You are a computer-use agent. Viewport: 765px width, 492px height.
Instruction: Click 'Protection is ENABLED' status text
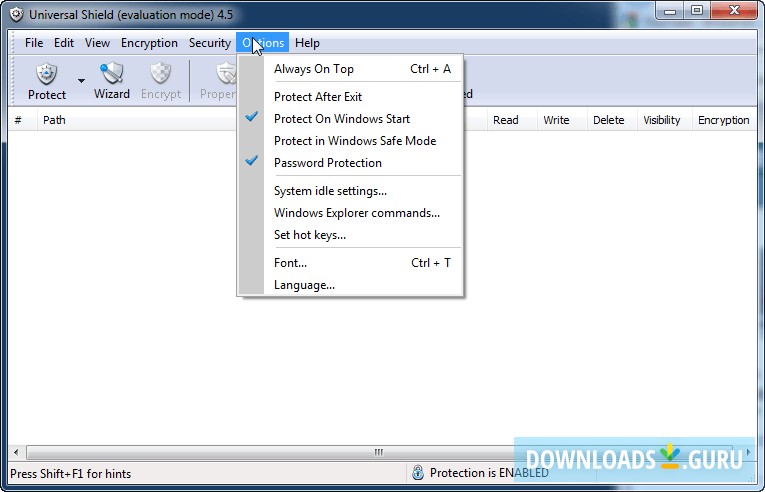(x=489, y=473)
